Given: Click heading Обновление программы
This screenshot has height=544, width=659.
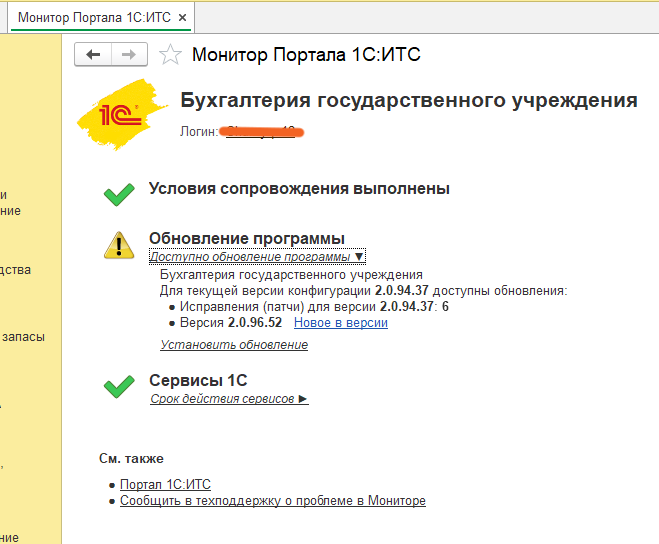Looking at the screenshot, I should 247,238.
